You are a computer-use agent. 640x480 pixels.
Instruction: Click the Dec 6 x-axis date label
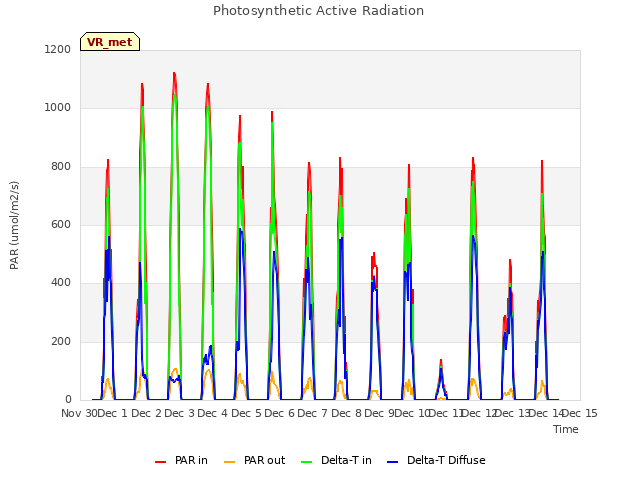(280, 413)
